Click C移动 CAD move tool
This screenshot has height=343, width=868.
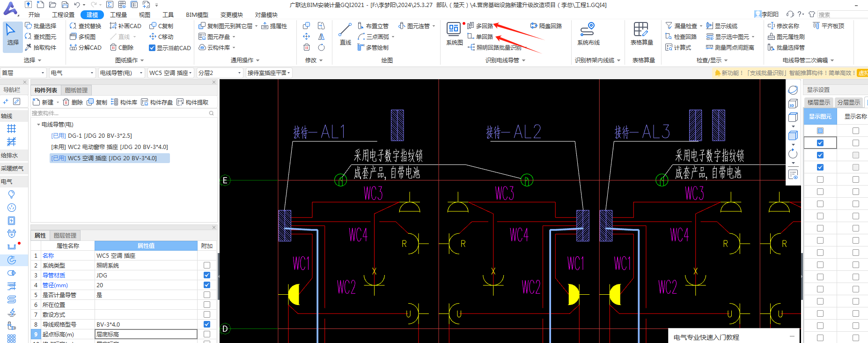[x=161, y=37]
